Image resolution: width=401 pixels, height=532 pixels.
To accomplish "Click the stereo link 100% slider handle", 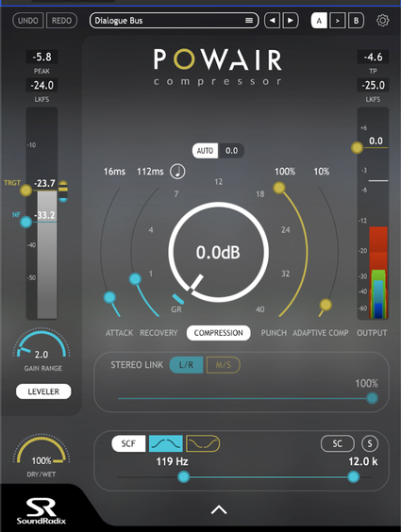I will [372, 398].
